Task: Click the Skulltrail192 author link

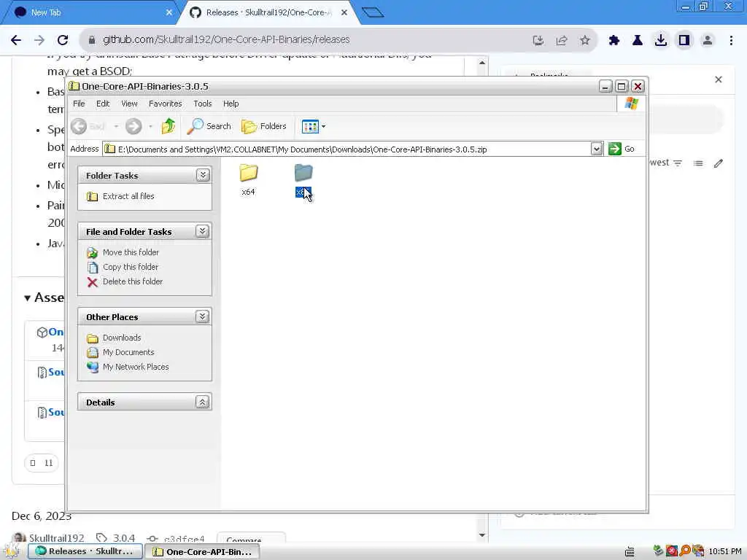Action: (56, 538)
